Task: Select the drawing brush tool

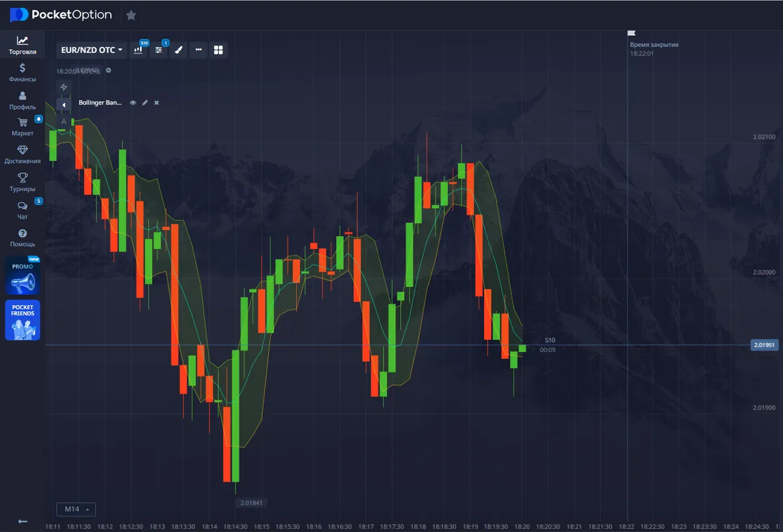Action: (x=178, y=50)
